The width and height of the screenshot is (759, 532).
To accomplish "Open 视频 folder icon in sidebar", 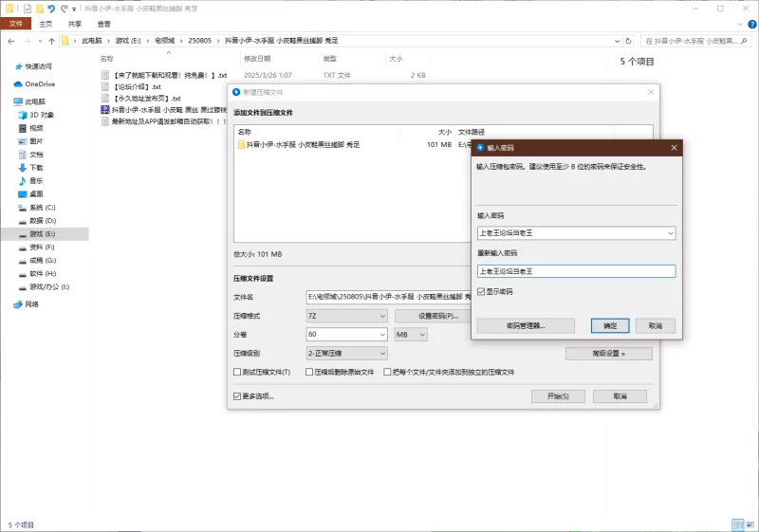I will coord(22,128).
